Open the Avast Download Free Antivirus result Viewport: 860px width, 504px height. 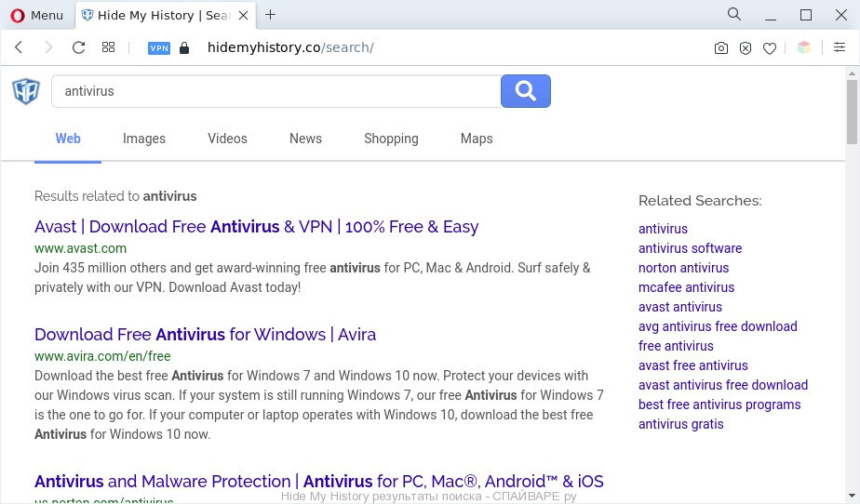(x=256, y=227)
